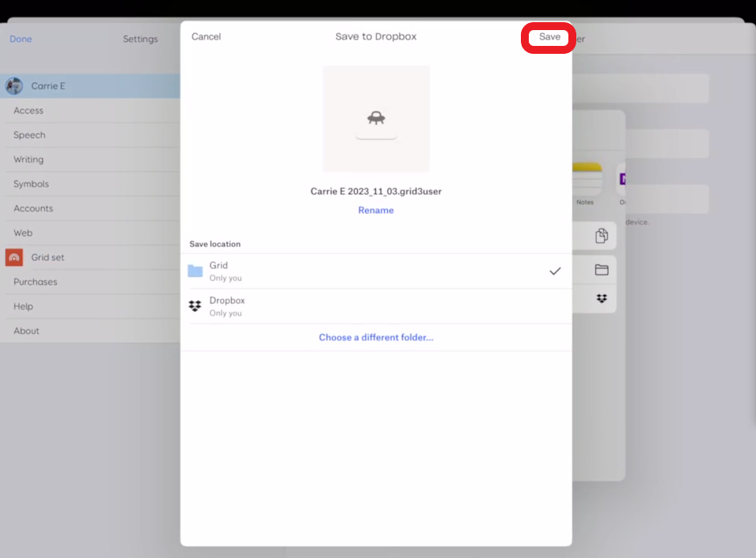Open About settings
This screenshot has width=756, height=558.
pos(90,331)
